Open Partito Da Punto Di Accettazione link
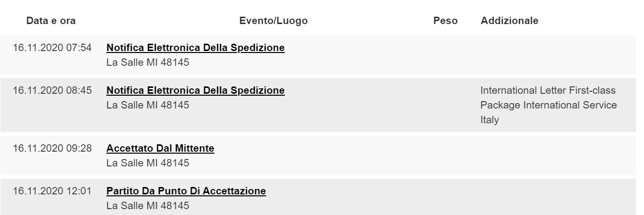The width and height of the screenshot is (644, 215). coord(186,190)
